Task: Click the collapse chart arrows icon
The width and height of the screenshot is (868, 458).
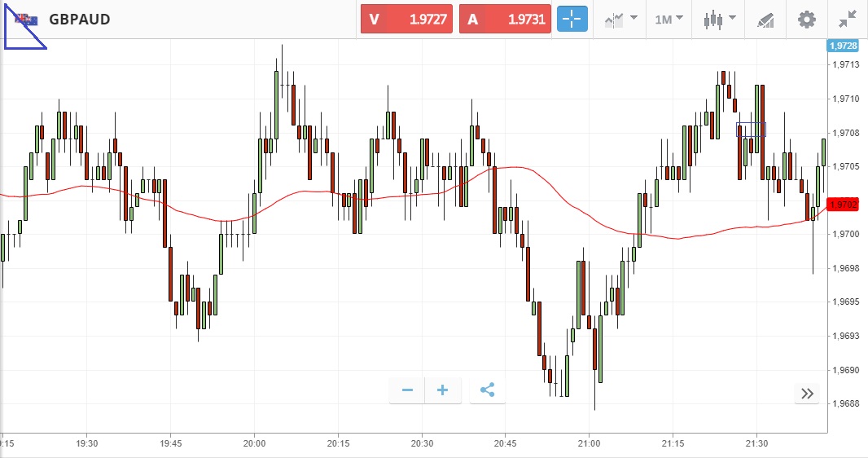Action: click(848, 20)
